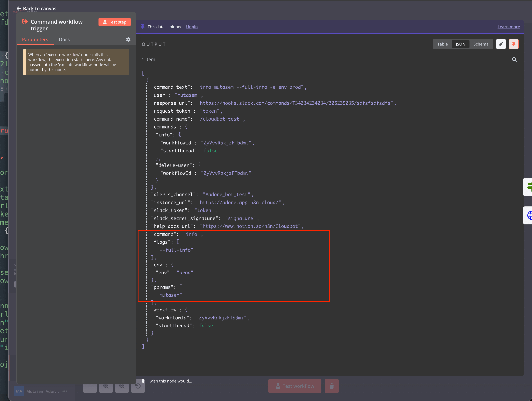Select the Parameters tab
The height and width of the screenshot is (401, 532).
(x=35, y=39)
